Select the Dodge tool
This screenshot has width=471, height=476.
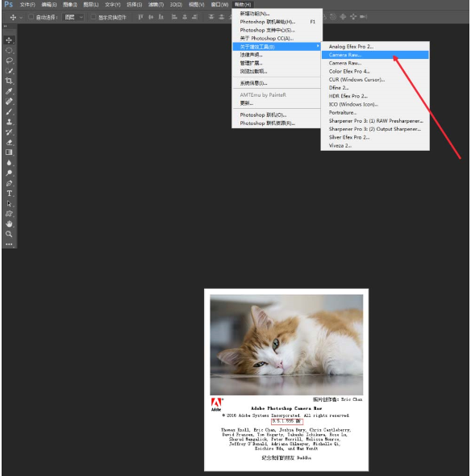pyautogui.click(x=9, y=173)
